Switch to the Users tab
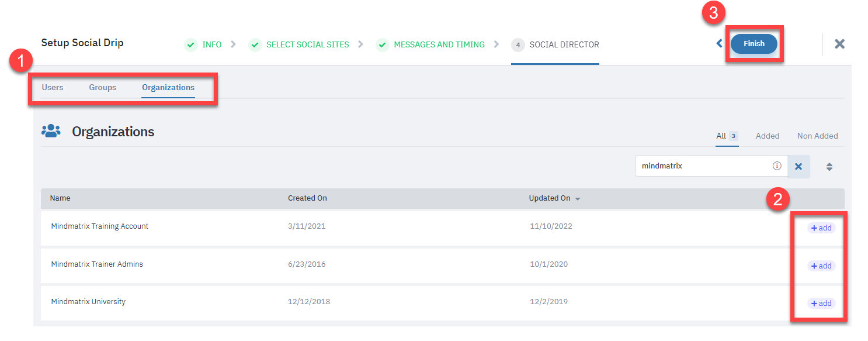Image resolution: width=868 pixels, height=341 pixels. coord(53,88)
